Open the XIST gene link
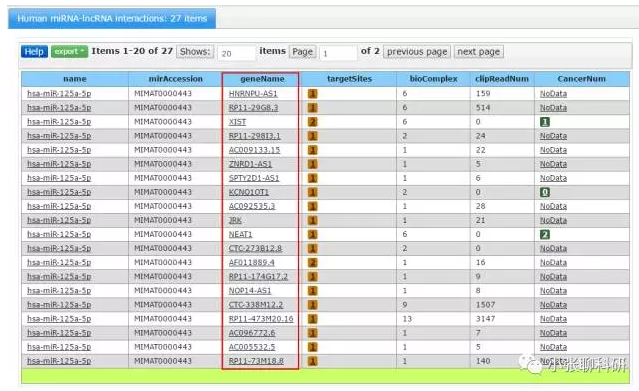This screenshot has width=639, height=391. point(237,122)
